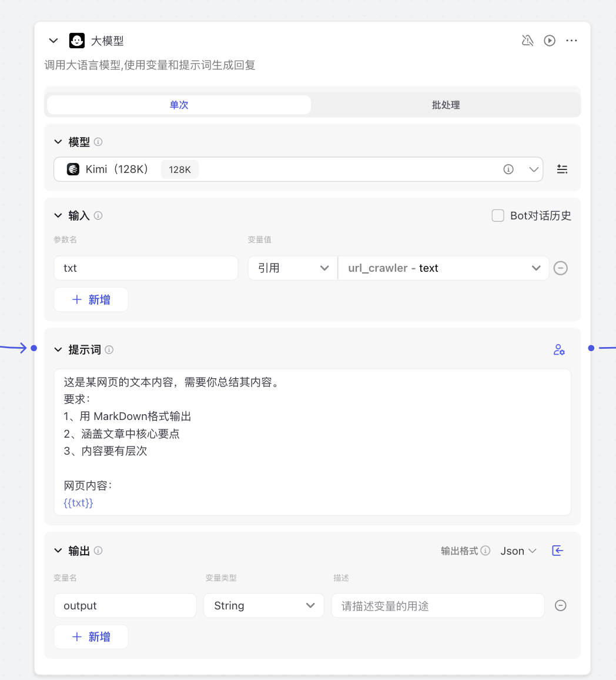The height and width of the screenshot is (680, 616).
Task: Click the import icon beside Json format
Action: point(557,551)
